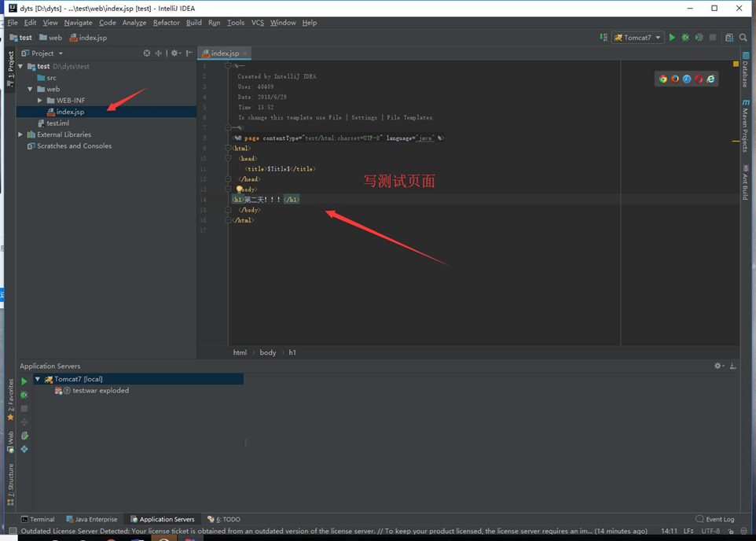Open the TODO tool window
This screenshot has height=541, width=756.
click(224, 519)
